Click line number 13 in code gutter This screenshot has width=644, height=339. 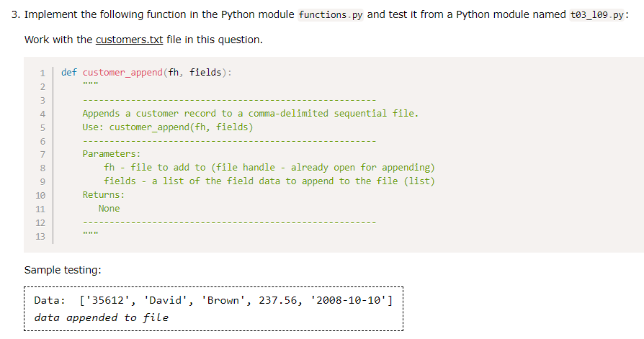40,236
